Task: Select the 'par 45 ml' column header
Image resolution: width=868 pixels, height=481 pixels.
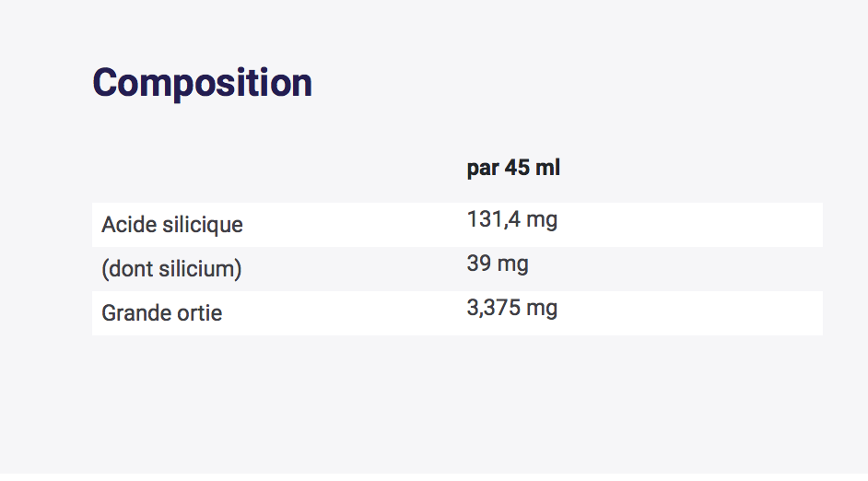Action: (513, 168)
